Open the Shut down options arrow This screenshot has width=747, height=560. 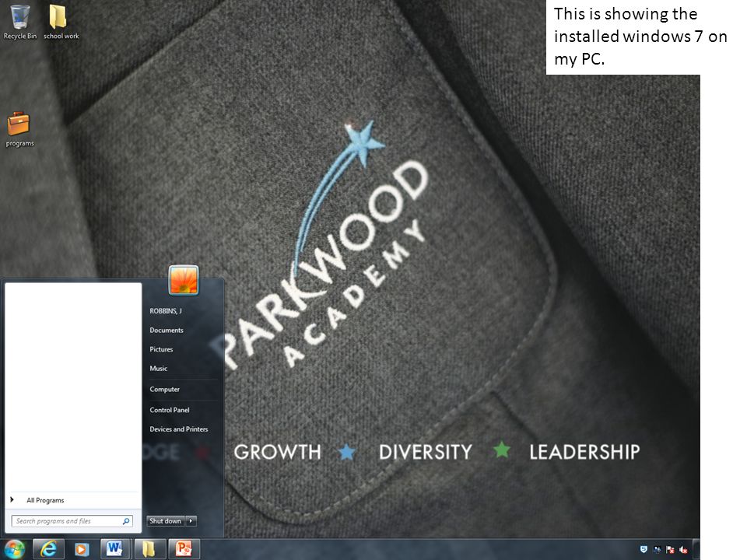click(x=191, y=521)
